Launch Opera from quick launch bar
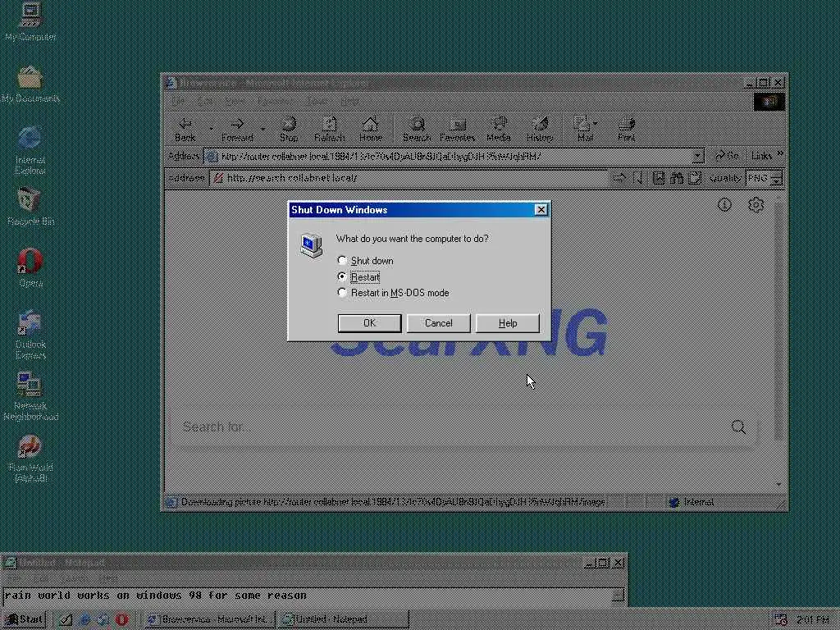The width and height of the screenshot is (840, 630). click(121, 619)
